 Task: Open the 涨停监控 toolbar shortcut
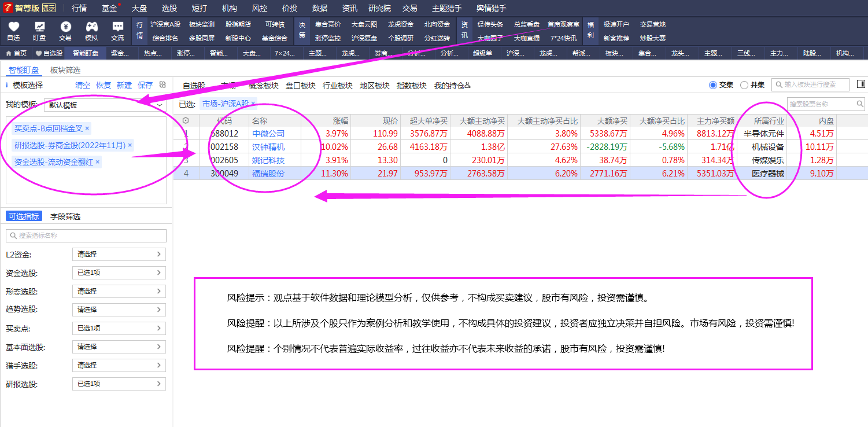[x=328, y=38]
